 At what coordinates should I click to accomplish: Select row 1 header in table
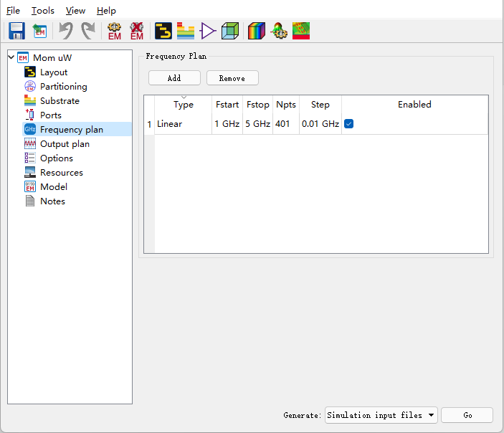point(149,124)
